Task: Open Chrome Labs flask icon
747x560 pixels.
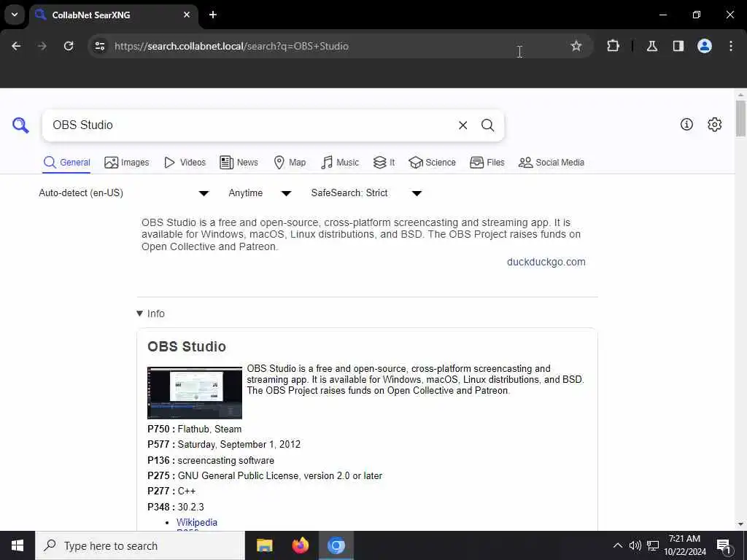Action: coord(651,46)
